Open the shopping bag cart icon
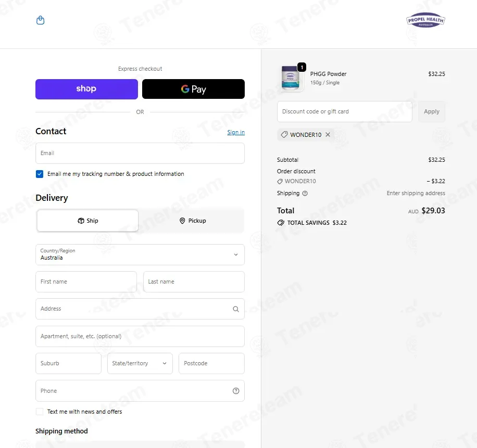The image size is (477, 448). pyautogui.click(x=40, y=20)
